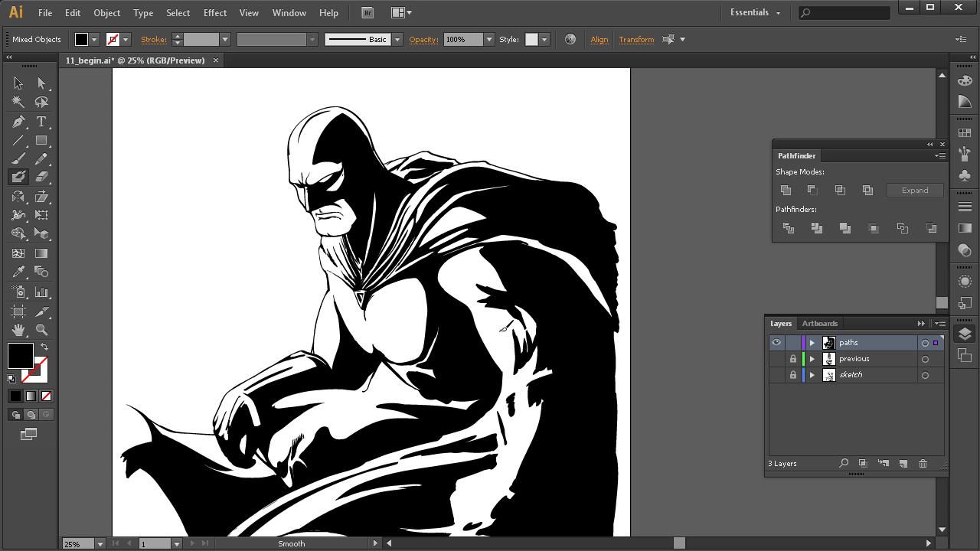
Task: Select the Lasso tool
Action: click(x=41, y=102)
